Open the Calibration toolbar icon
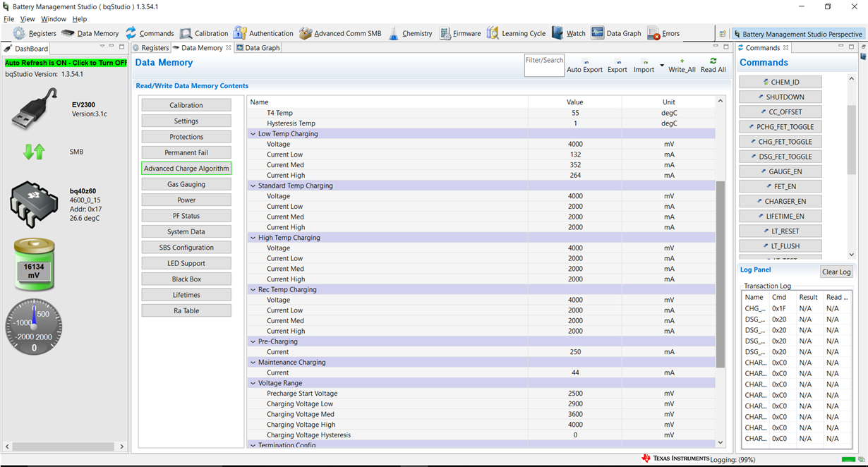 [186, 33]
